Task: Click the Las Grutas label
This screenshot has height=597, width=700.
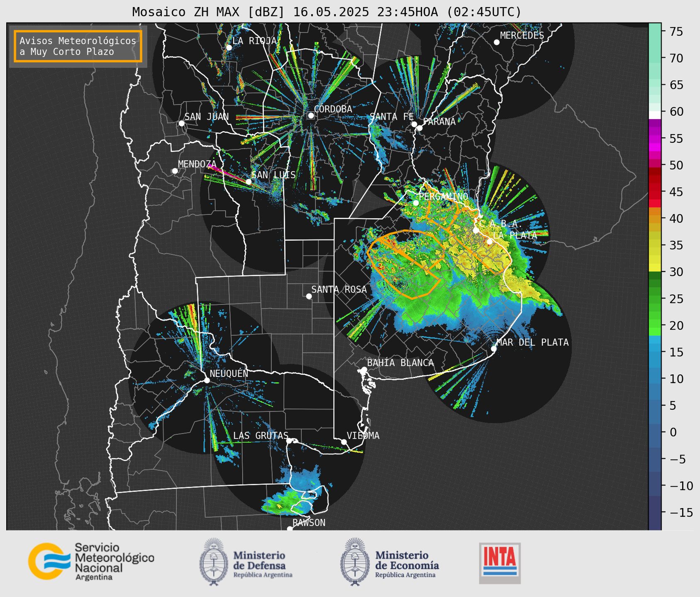Action: (261, 436)
